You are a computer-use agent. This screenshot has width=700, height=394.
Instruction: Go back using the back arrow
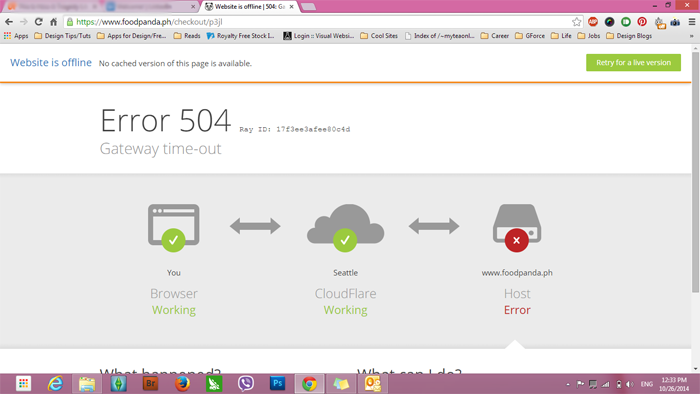pos(9,21)
